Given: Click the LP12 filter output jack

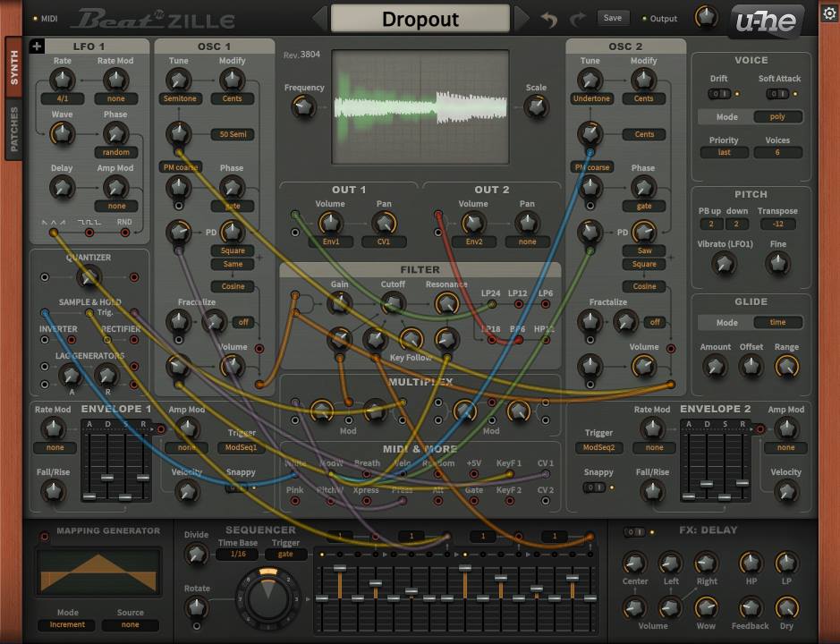Looking at the screenshot, I should pos(518,304).
